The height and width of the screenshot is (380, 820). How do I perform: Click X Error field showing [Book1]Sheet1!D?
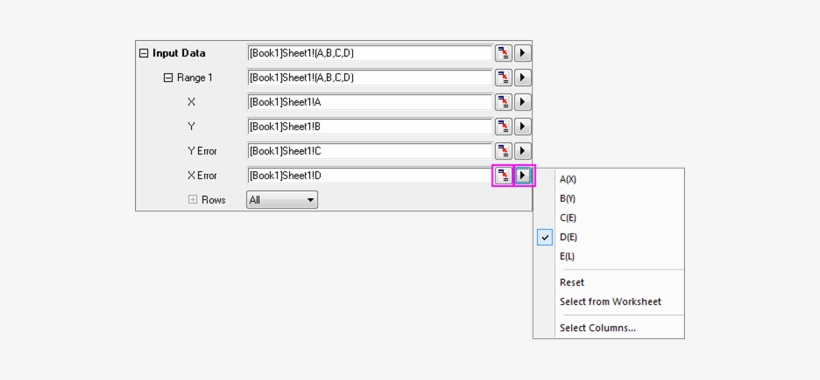point(369,176)
